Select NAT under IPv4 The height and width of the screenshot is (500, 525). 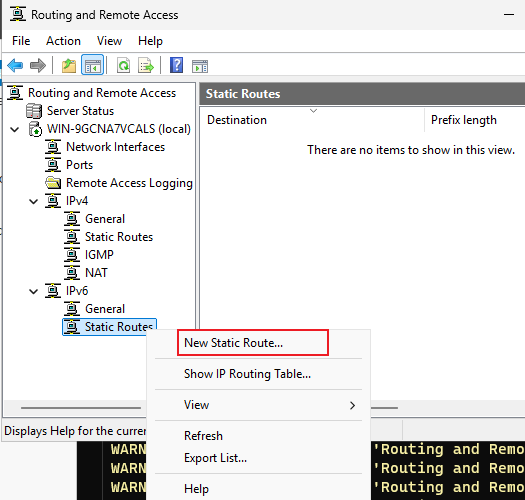(x=96, y=273)
